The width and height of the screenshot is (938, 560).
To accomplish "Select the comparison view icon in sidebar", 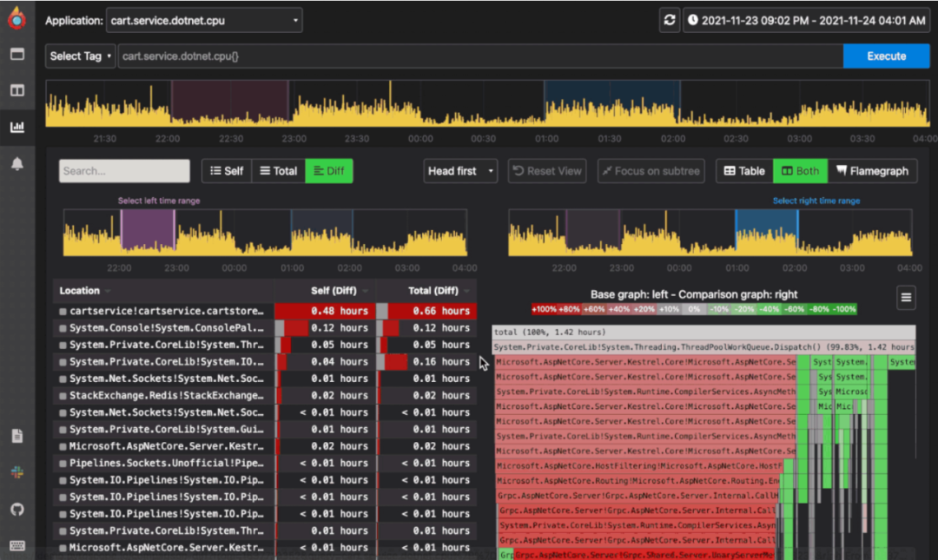I will click(16, 90).
